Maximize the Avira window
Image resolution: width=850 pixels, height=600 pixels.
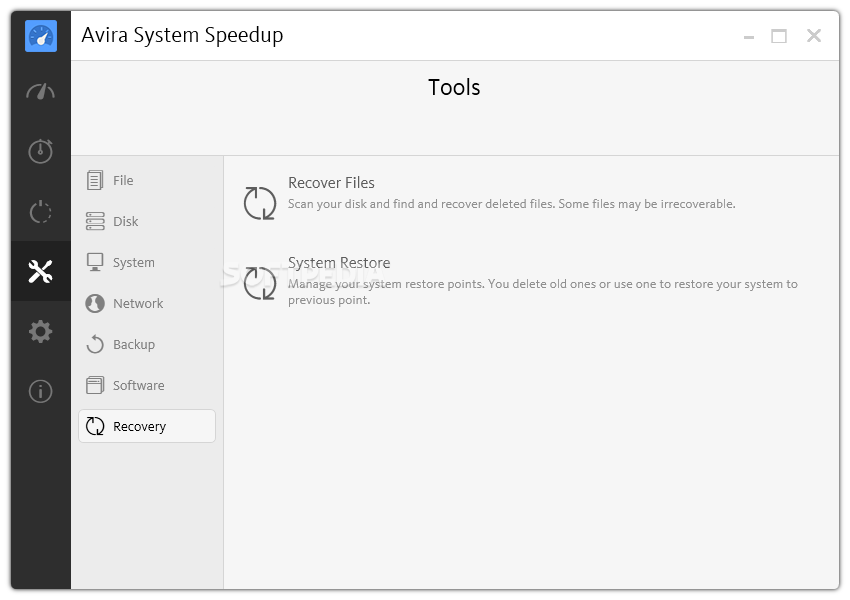tap(779, 36)
